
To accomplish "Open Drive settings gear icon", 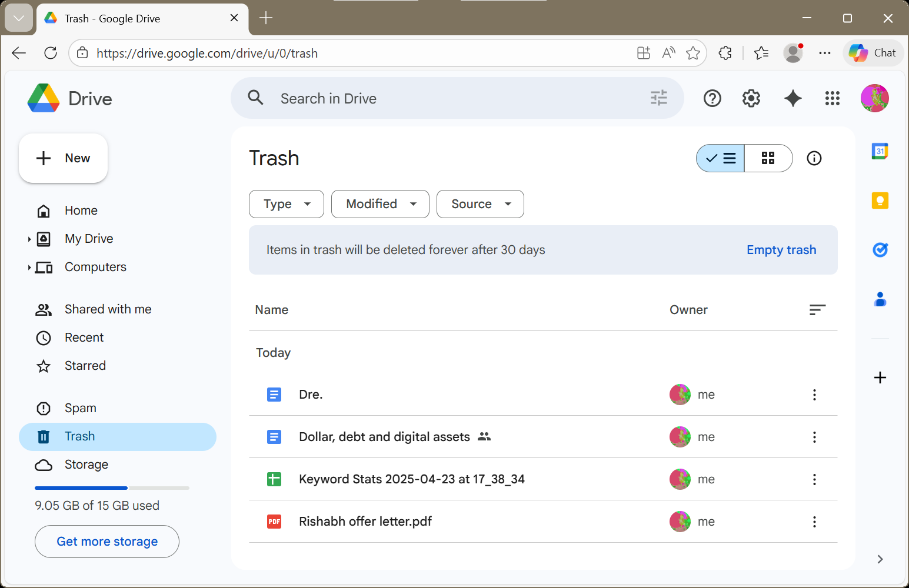I will tap(751, 98).
